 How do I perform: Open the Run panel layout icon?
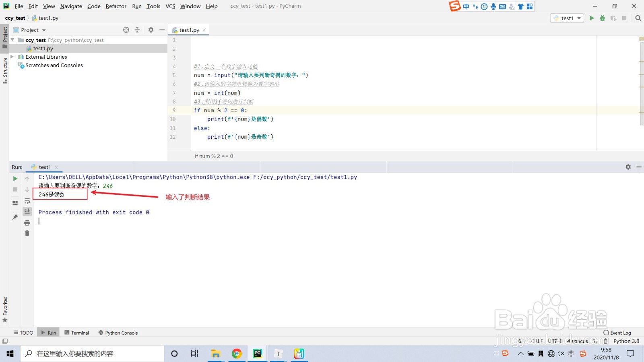tap(15, 203)
